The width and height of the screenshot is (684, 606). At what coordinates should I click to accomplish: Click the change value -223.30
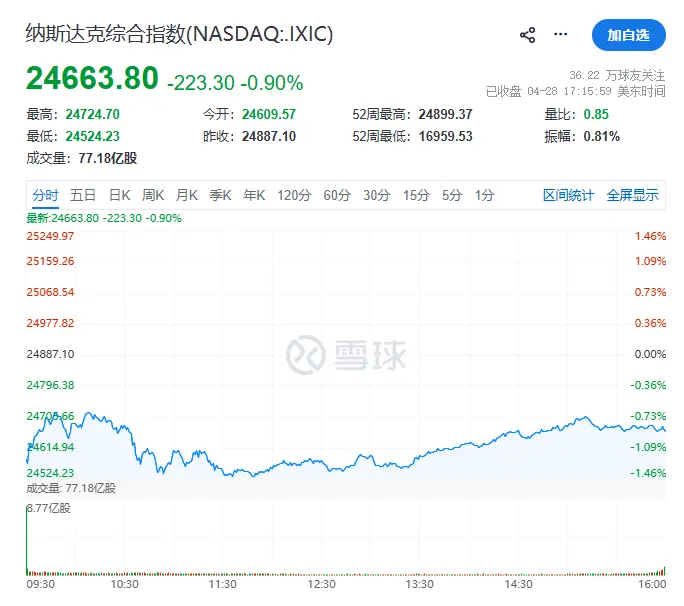point(201,82)
